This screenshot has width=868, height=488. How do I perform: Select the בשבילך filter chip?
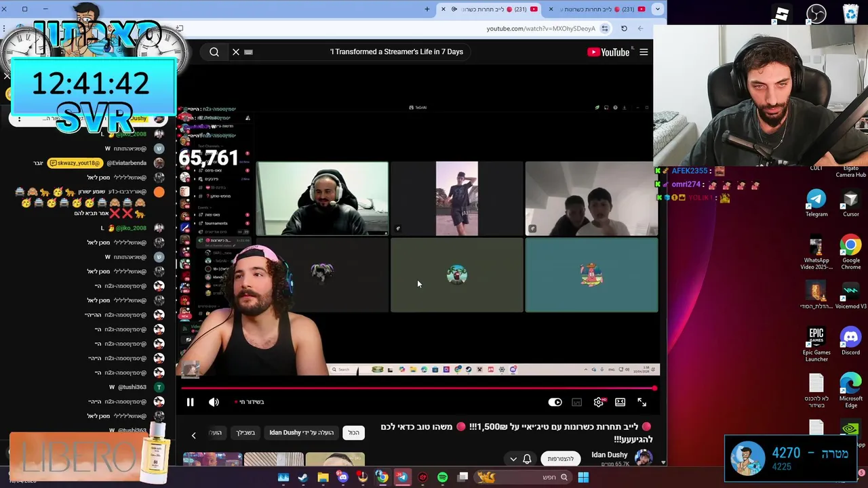tap(245, 432)
